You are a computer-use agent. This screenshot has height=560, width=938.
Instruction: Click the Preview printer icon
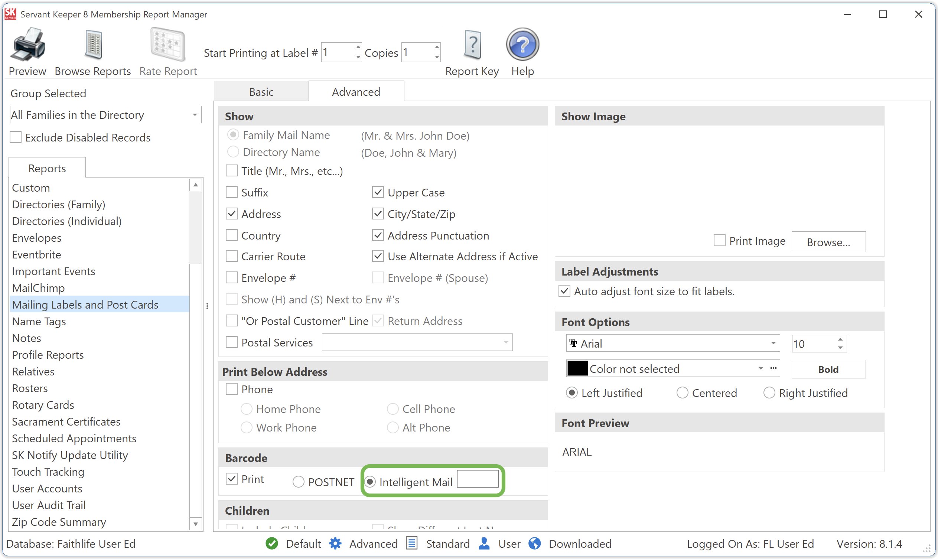(x=27, y=45)
